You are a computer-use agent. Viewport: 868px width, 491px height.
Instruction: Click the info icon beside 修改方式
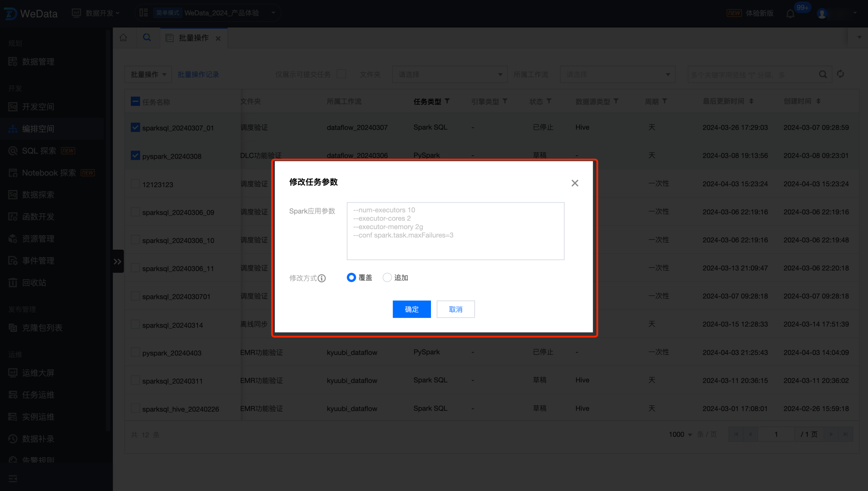tap(322, 278)
